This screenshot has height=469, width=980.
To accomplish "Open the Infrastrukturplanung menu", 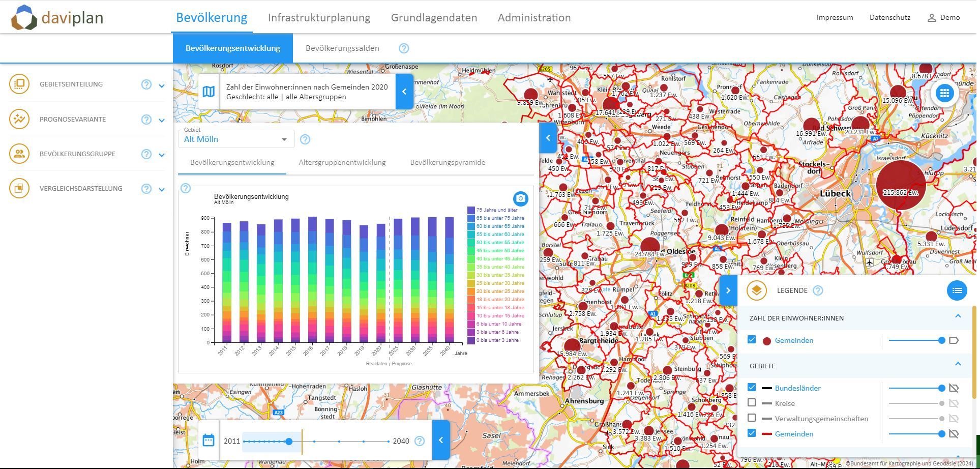I will 319,18.
